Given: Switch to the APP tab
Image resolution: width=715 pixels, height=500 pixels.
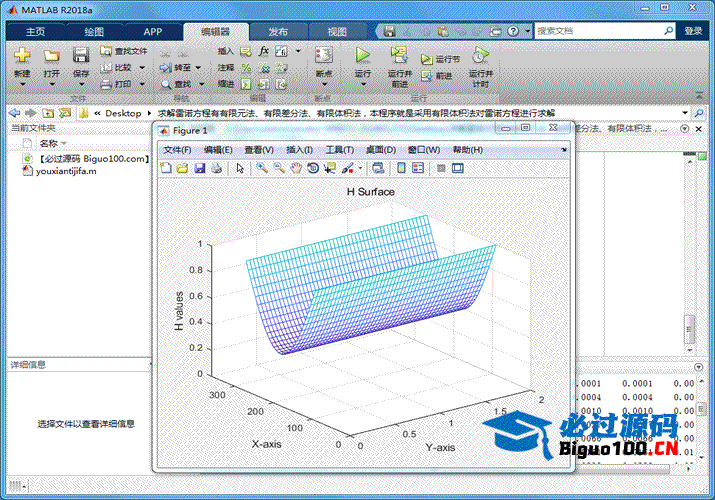Looking at the screenshot, I should click(x=152, y=31).
